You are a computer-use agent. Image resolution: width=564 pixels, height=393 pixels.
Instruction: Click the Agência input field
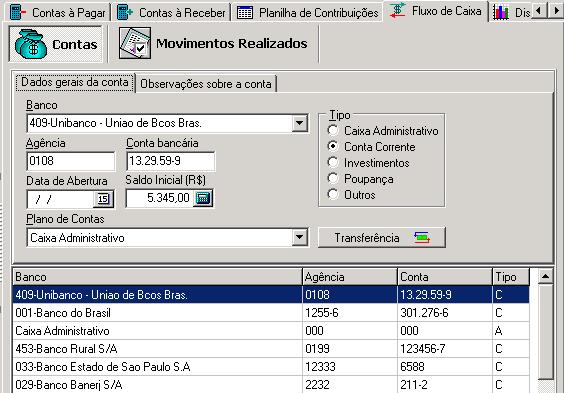pyautogui.click(x=71, y=161)
